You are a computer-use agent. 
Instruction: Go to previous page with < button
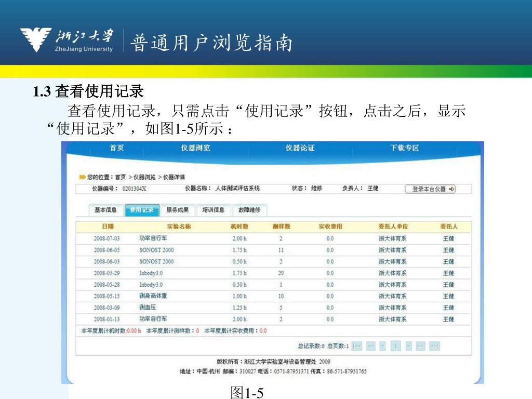(x=383, y=346)
